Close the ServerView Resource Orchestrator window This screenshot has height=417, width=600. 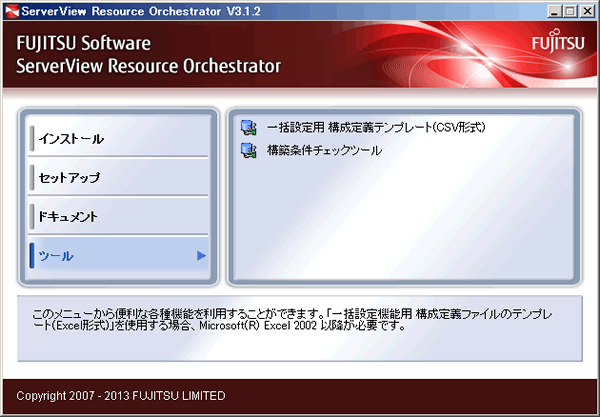[x=587, y=11]
